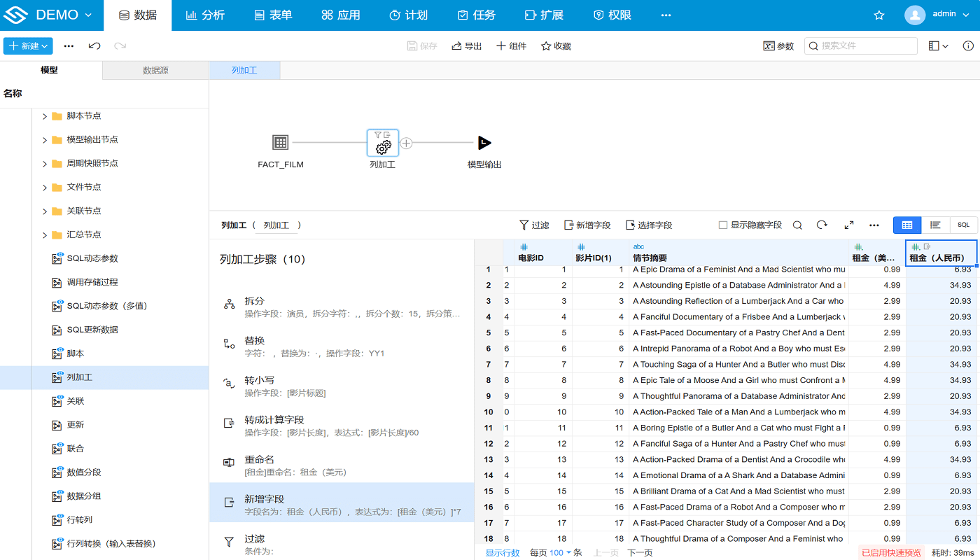The width and height of the screenshot is (980, 560).
Task: Click the fullscreen expand icon in preview toolbar
Action: point(849,225)
